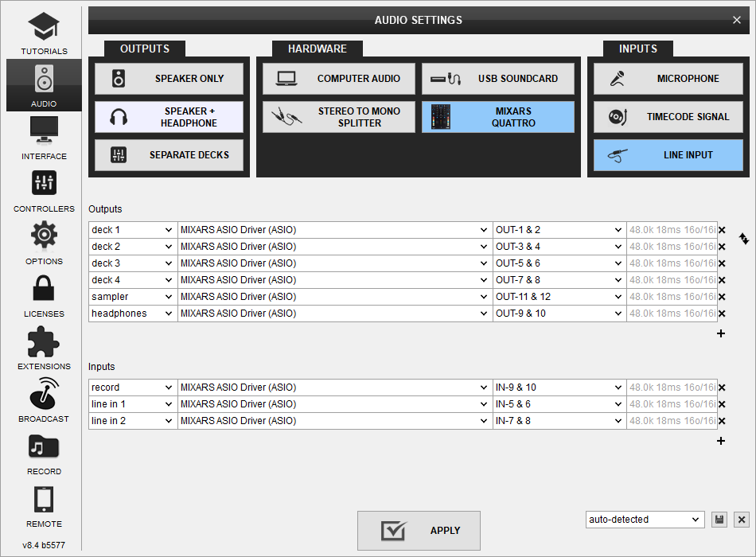Open the Tutorials section in sidebar
756x557 pixels.
[44, 33]
